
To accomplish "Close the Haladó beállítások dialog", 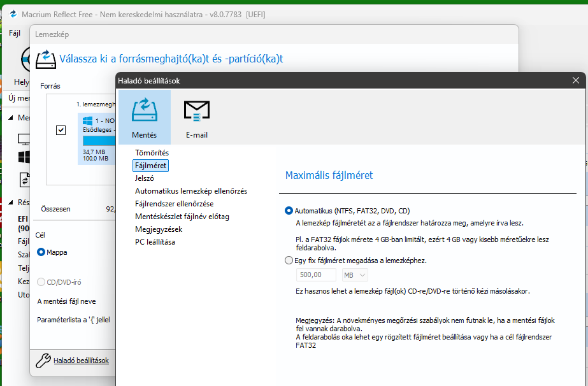I will (576, 80).
